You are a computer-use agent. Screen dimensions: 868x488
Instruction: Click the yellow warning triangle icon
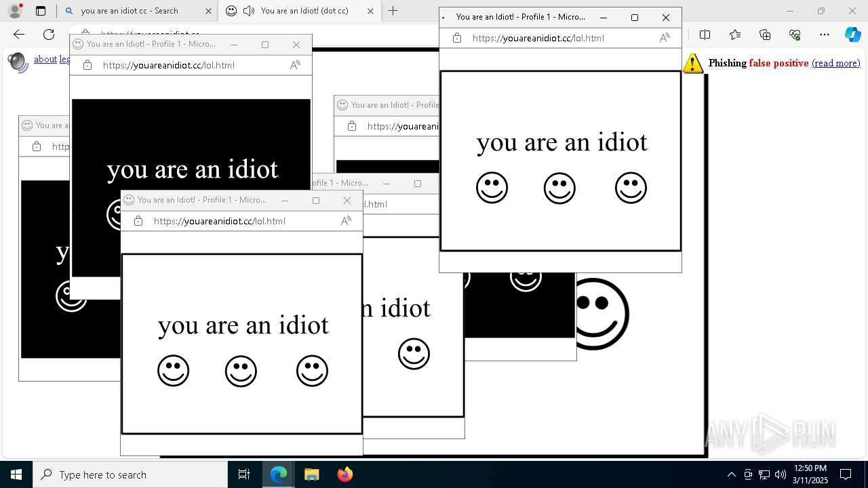[x=693, y=63]
